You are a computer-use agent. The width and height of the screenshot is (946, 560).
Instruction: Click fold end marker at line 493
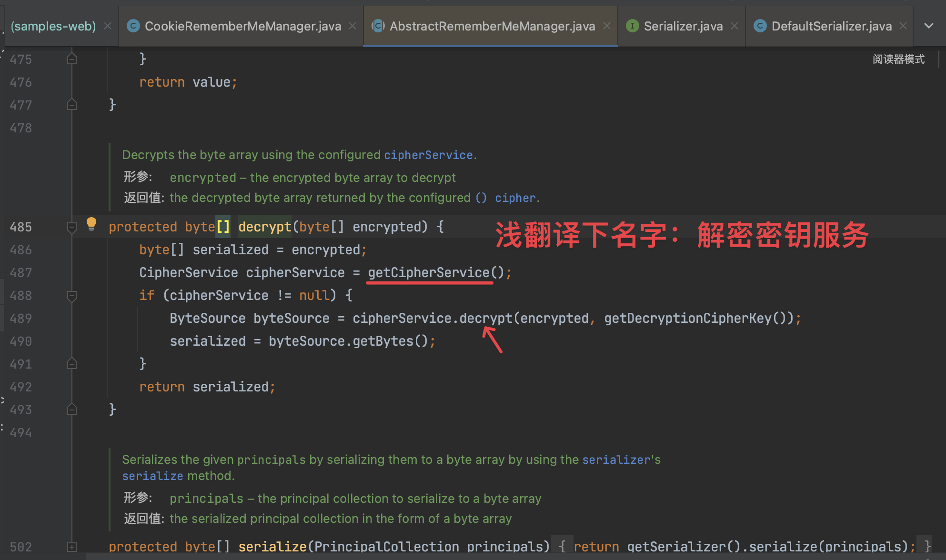coord(72,410)
